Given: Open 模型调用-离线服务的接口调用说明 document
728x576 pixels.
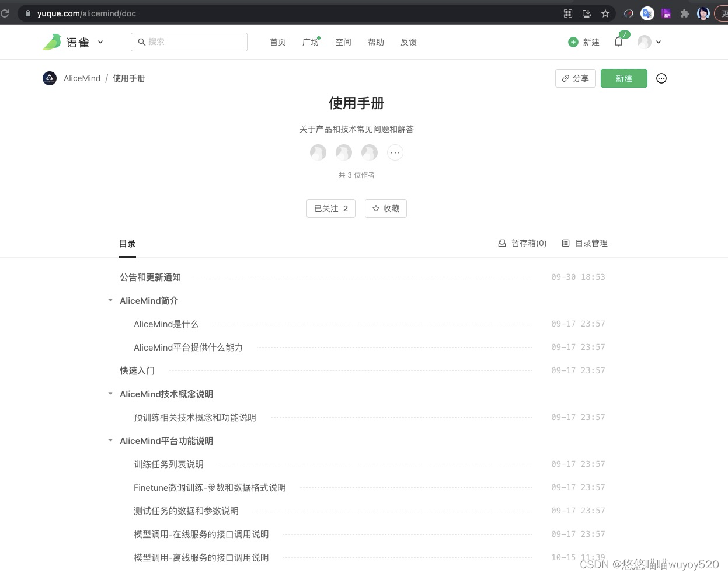Looking at the screenshot, I should 201,558.
